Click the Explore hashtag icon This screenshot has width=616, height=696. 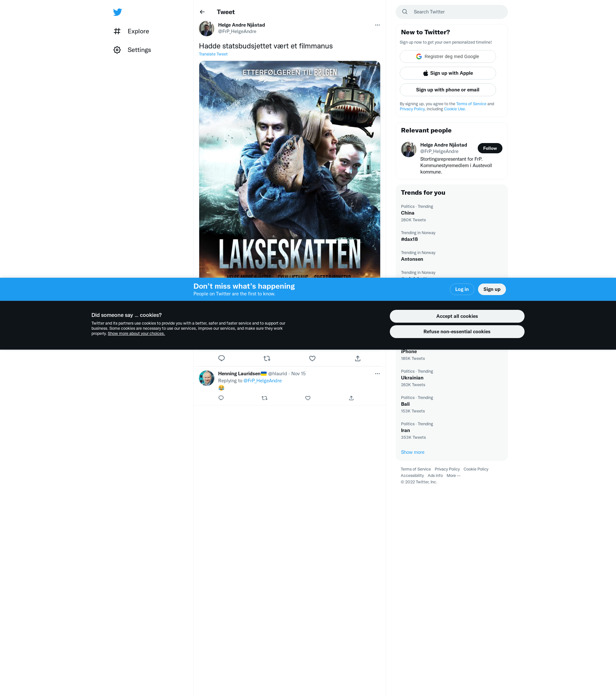tap(117, 31)
